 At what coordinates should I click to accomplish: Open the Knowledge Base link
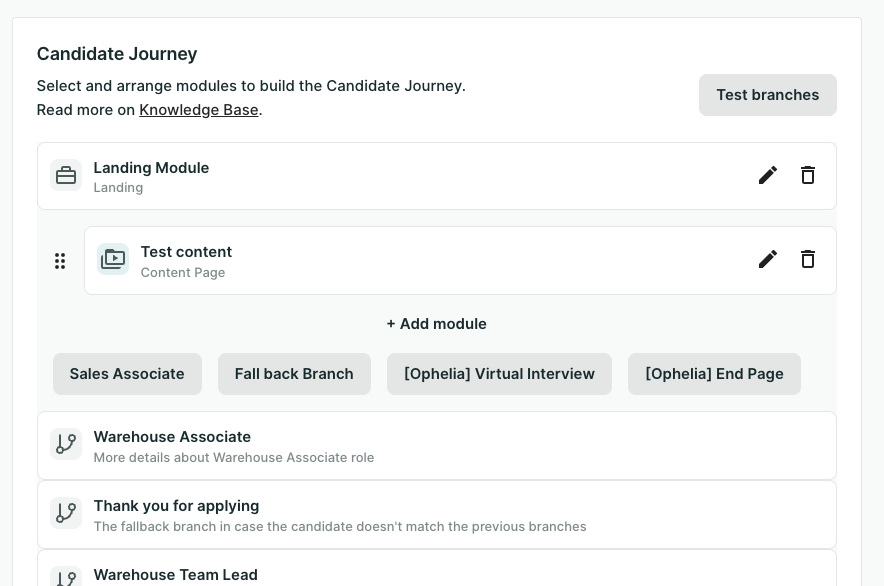tap(199, 109)
